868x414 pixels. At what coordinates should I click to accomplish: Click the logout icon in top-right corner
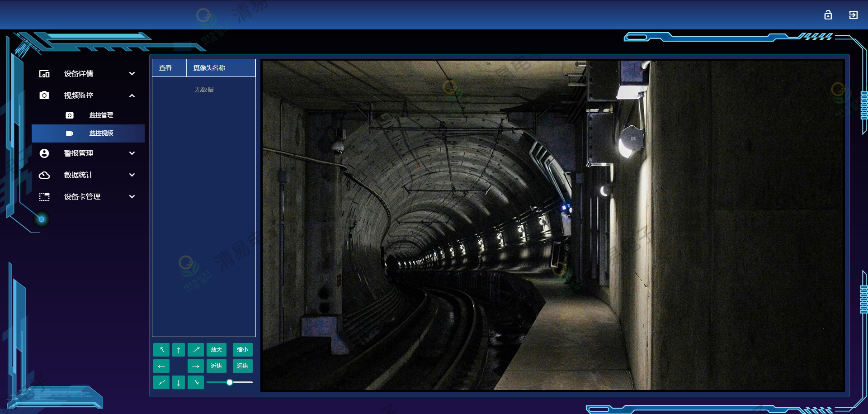point(853,15)
